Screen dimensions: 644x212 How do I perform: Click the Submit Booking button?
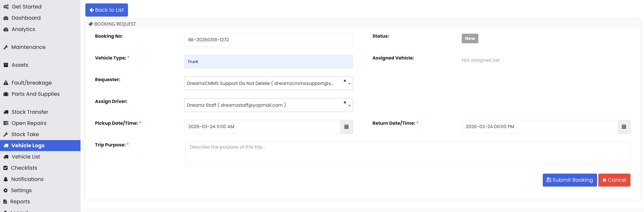569,180
